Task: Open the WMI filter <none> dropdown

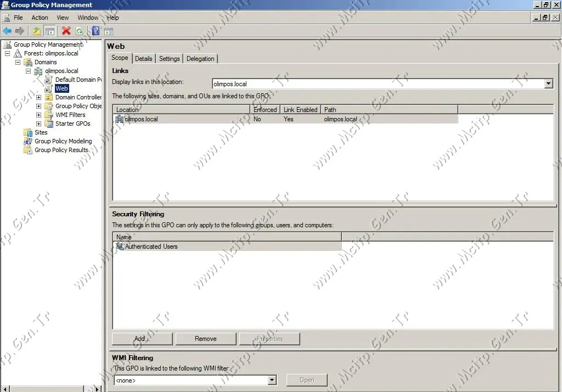Action: click(x=272, y=380)
